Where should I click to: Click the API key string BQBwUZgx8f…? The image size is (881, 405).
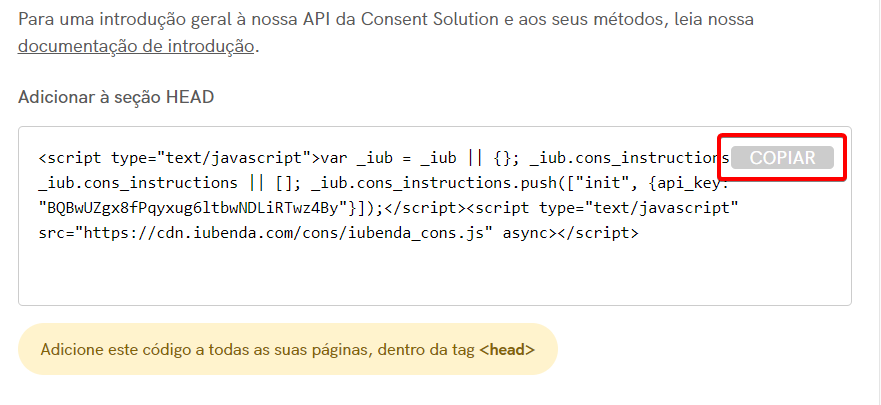(x=196, y=209)
